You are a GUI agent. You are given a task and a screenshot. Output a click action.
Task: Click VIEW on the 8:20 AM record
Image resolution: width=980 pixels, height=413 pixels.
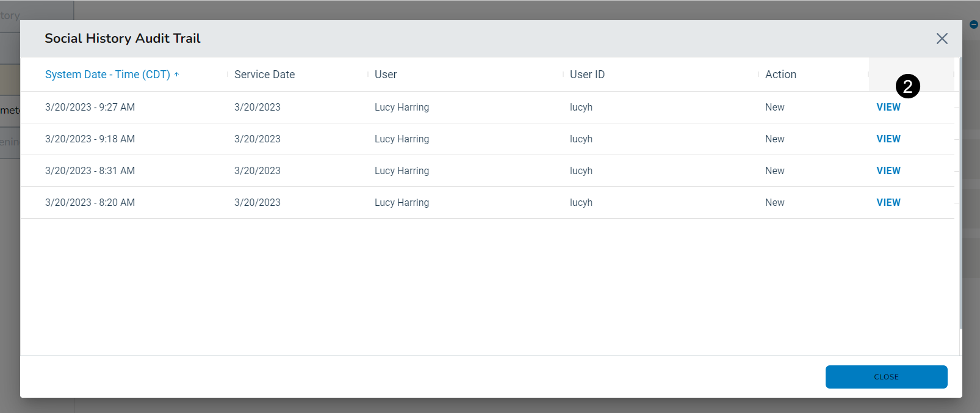click(888, 203)
